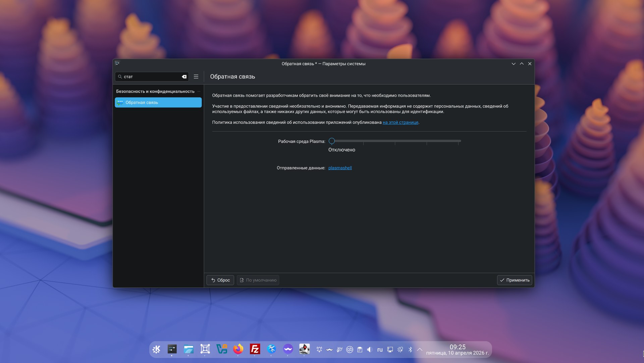The width and height of the screenshot is (644, 363).
Task: Launch Firefox from the taskbar
Action: 238,349
